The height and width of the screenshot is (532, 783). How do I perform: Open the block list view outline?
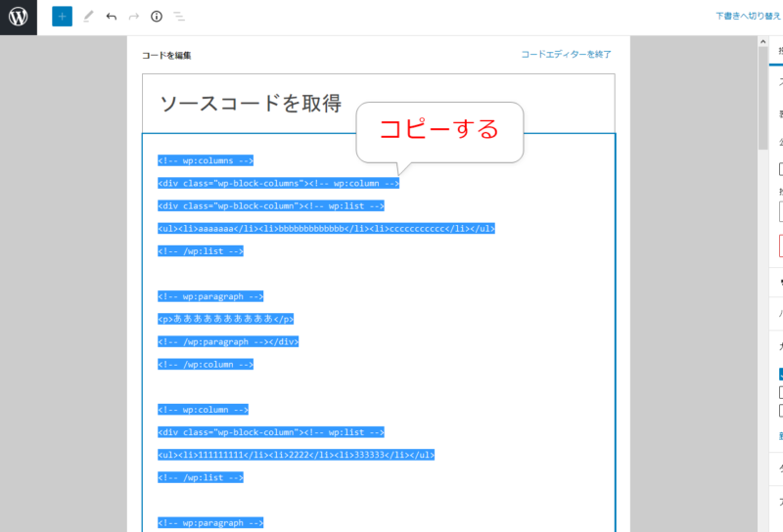coord(179,17)
